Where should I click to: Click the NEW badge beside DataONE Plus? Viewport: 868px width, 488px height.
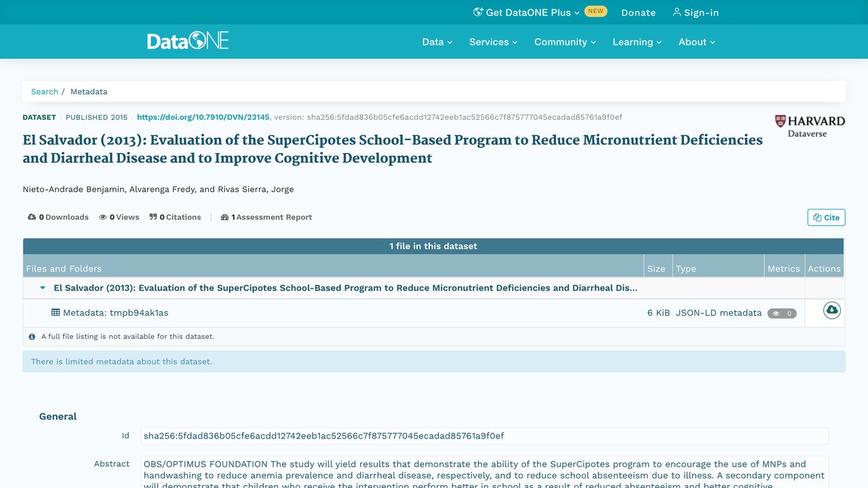point(595,12)
